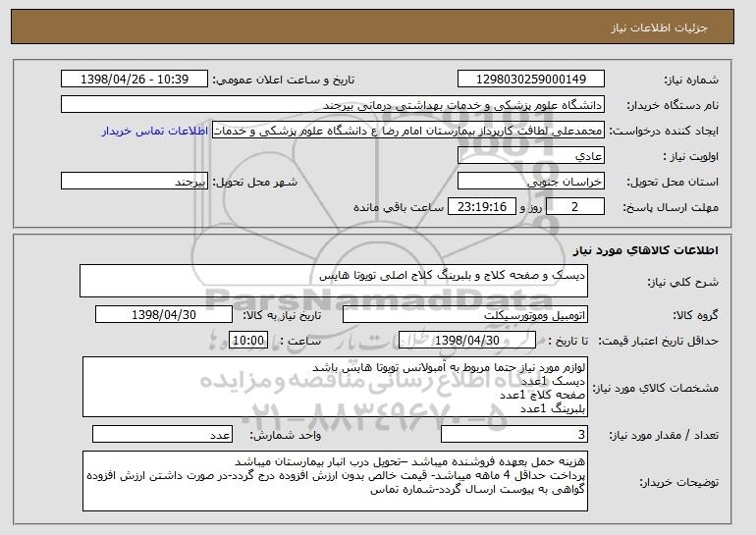Select the priority field showing عادي

[x=531, y=156]
